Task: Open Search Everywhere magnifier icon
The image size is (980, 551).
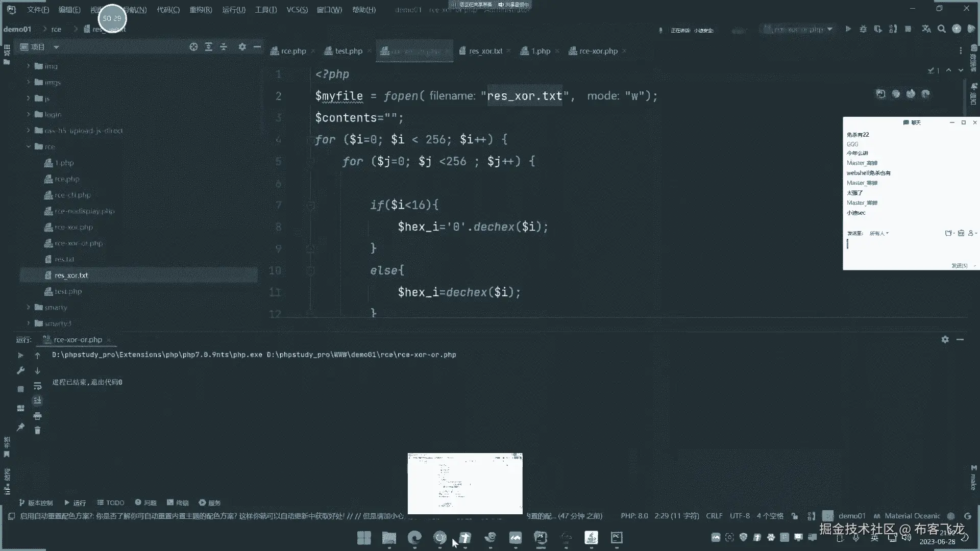Action: coord(941,29)
